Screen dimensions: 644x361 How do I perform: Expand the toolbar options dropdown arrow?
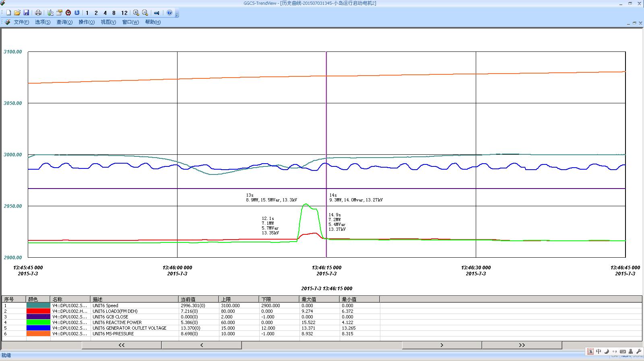click(x=177, y=14)
